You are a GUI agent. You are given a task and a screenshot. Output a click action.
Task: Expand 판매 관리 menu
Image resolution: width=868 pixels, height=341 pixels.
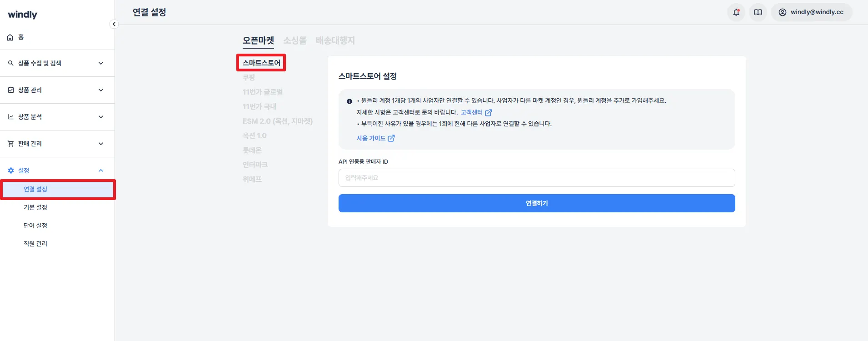pos(57,144)
